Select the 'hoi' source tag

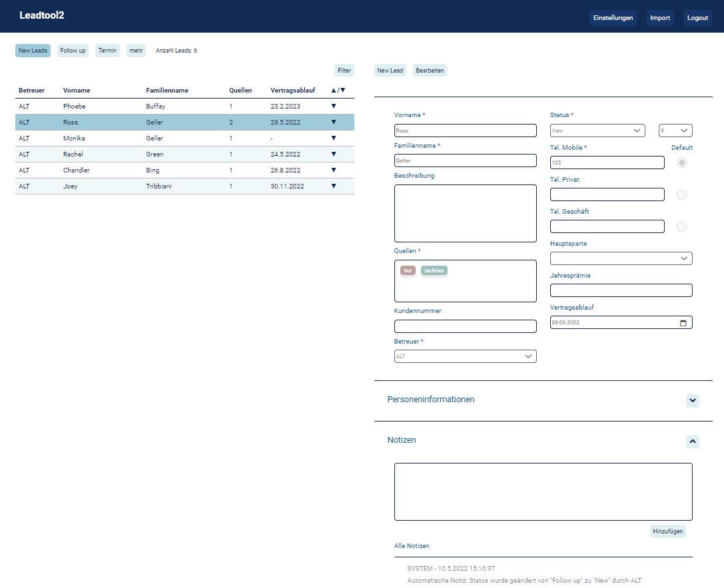pos(408,270)
